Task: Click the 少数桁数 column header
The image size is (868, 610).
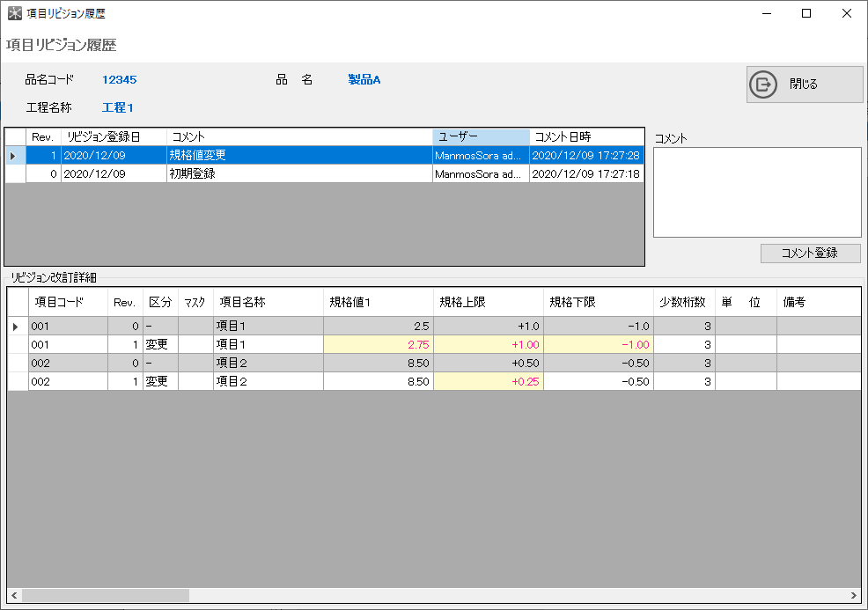Action: coord(683,302)
